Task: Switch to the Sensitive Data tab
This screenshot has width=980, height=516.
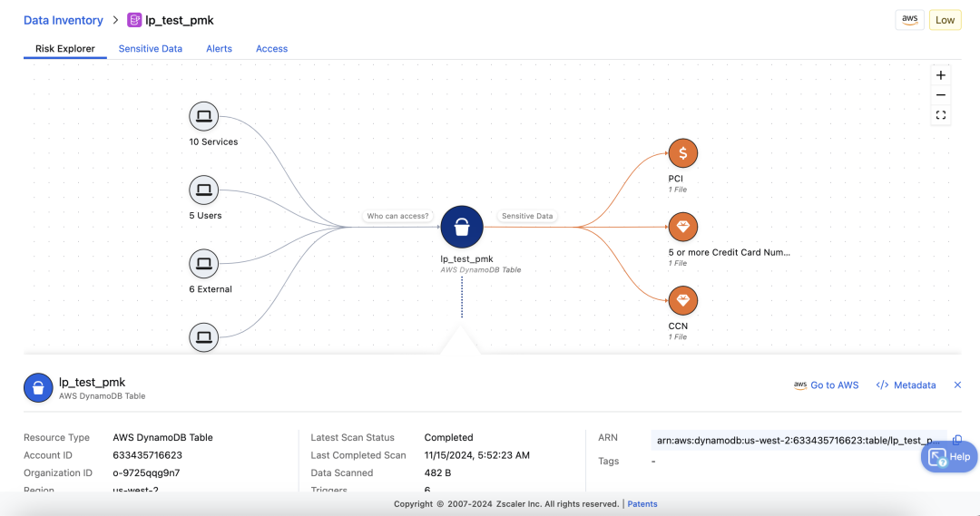Action: pyautogui.click(x=150, y=49)
